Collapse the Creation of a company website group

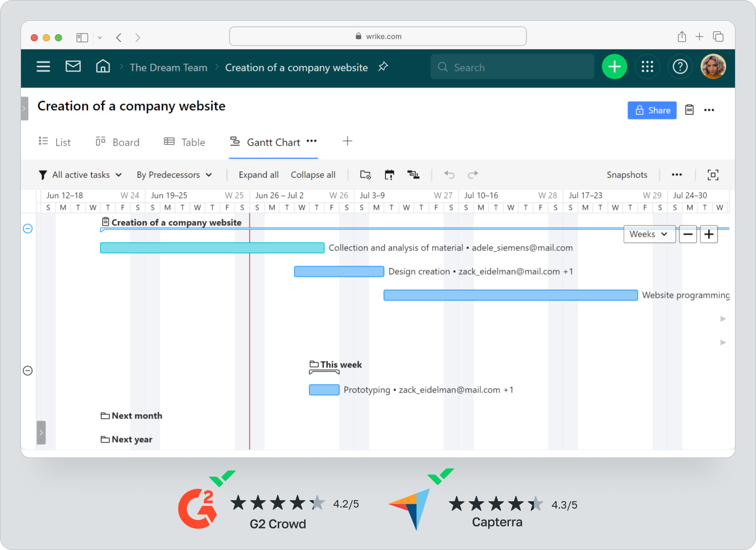click(27, 228)
